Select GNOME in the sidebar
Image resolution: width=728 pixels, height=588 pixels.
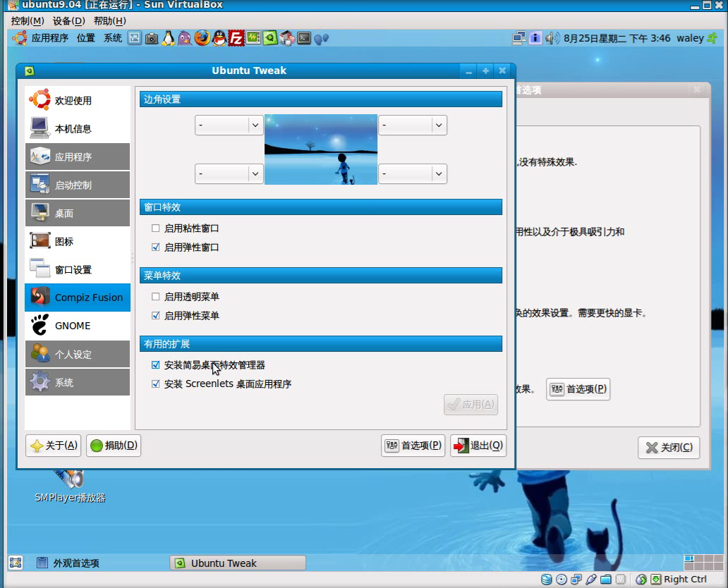78,326
